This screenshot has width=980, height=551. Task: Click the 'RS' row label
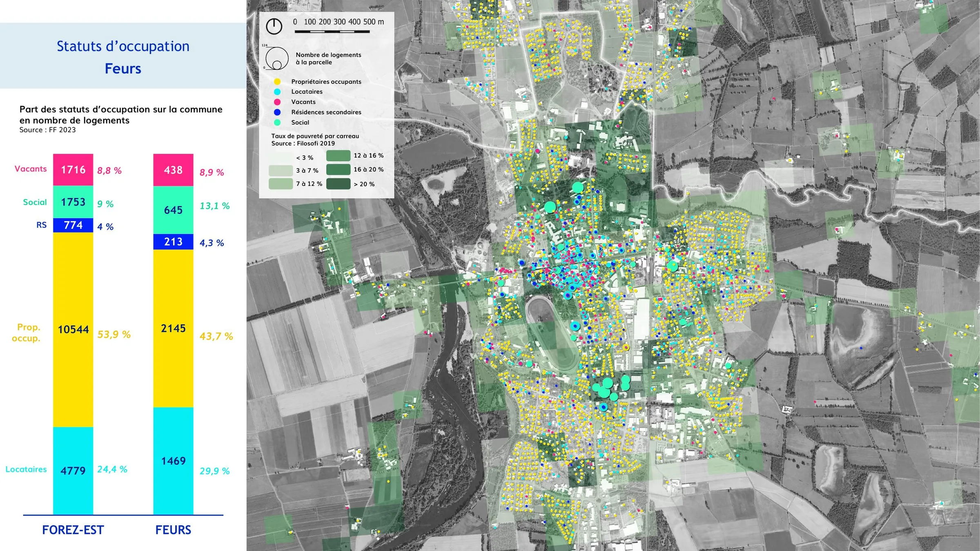coord(42,225)
